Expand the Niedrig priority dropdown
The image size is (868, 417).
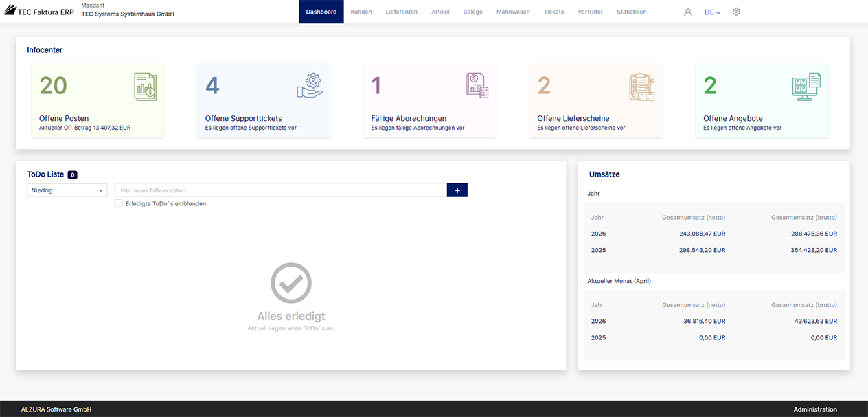pos(67,190)
